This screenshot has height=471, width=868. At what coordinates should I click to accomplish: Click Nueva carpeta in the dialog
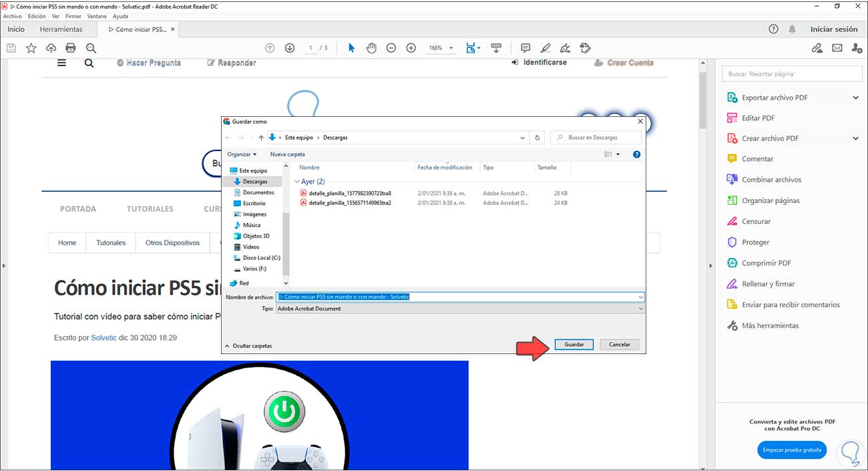click(288, 154)
